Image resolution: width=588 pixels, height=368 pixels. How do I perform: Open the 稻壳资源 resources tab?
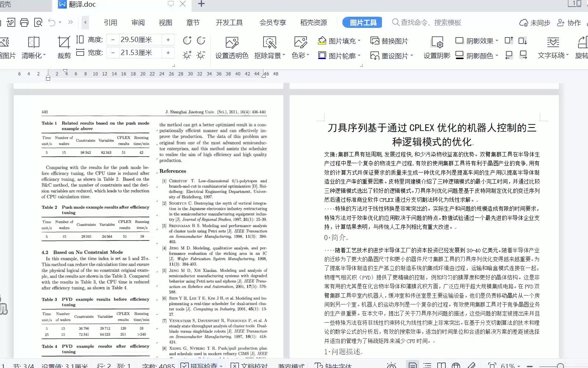point(314,23)
